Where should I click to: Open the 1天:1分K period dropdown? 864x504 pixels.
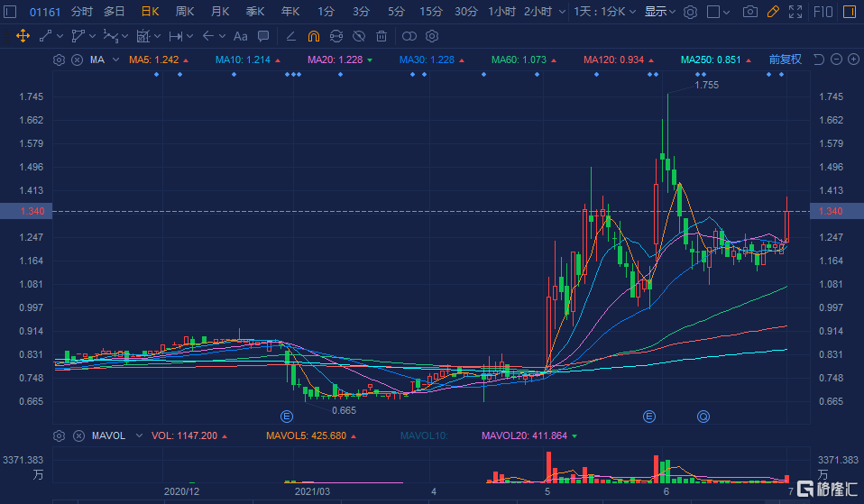pos(606,12)
